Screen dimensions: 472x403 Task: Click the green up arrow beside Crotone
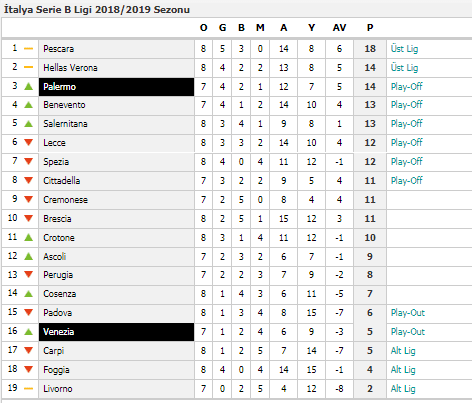[29, 237]
